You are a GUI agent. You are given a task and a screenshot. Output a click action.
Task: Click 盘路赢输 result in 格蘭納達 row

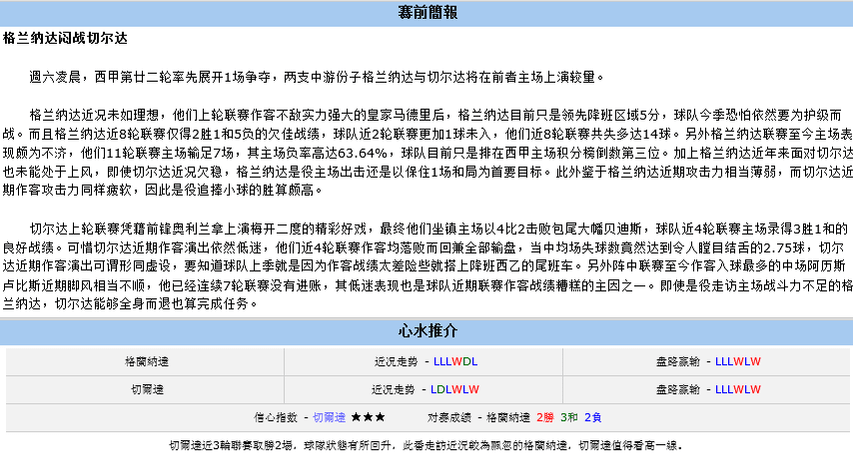[738, 361]
